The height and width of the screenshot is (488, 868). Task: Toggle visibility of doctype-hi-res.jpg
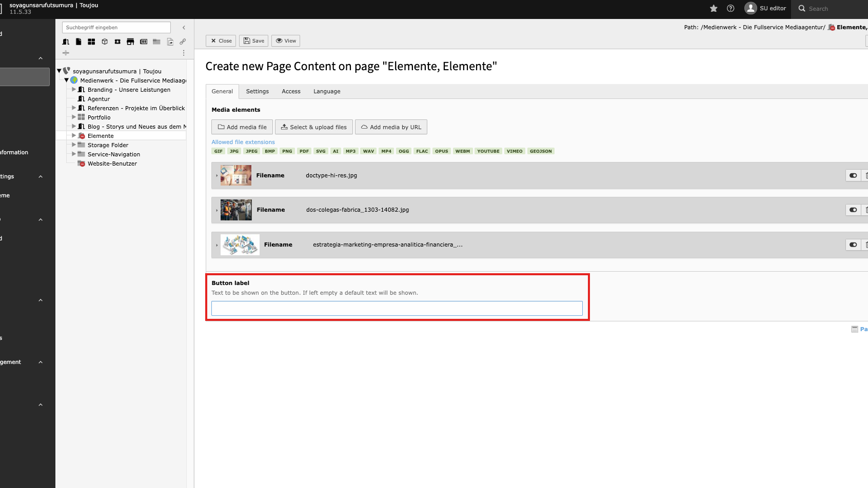(x=853, y=175)
